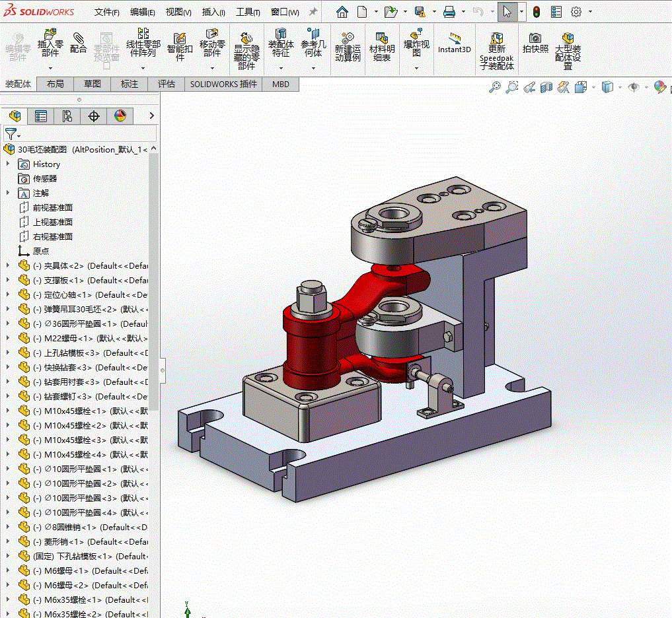Viewport: 672px width, 618px height.
Task: Open Display Style dropdown arrow
Action: [x=620, y=87]
